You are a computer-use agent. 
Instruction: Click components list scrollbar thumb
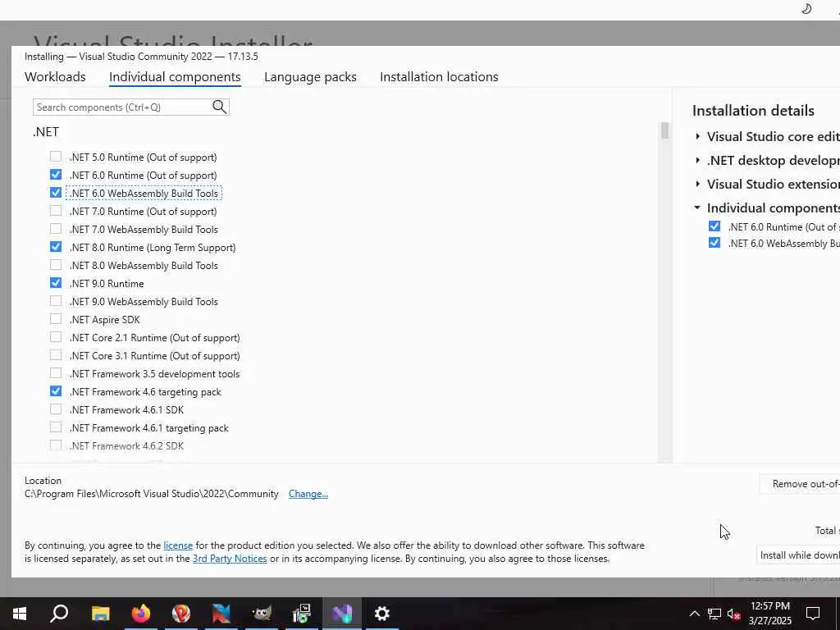click(x=664, y=130)
